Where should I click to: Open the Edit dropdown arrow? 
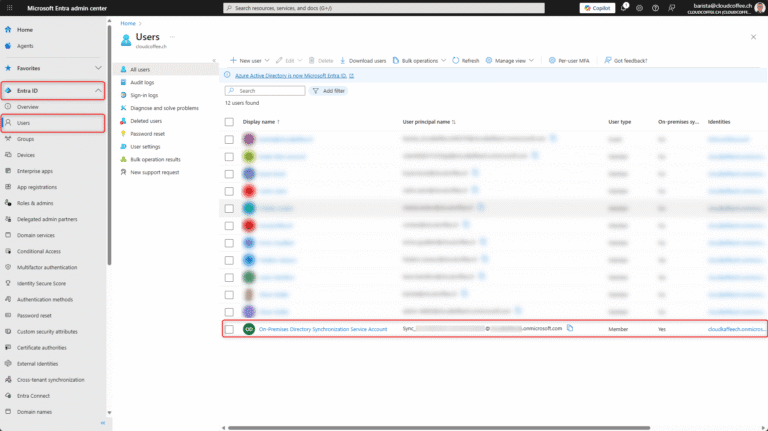pos(299,61)
